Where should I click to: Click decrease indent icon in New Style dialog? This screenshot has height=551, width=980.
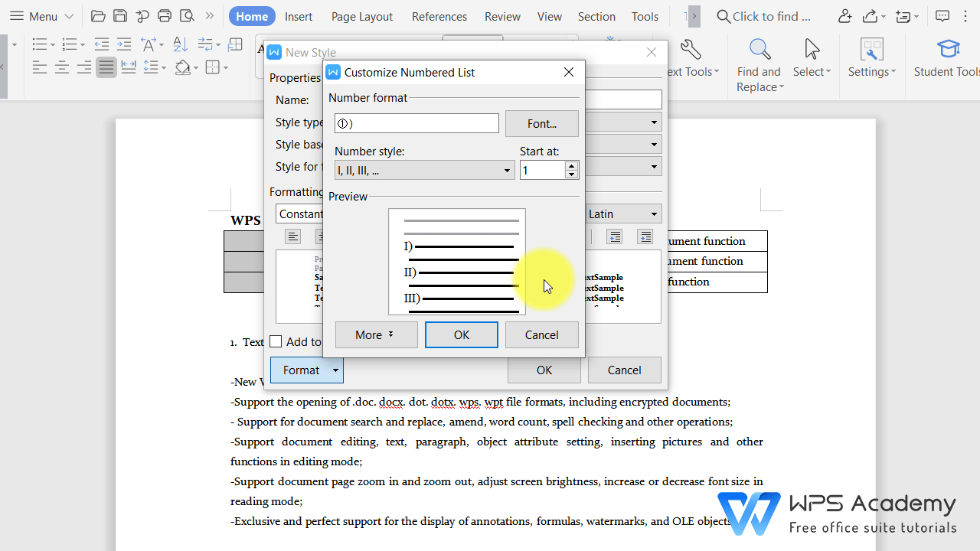tap(614, 237)
